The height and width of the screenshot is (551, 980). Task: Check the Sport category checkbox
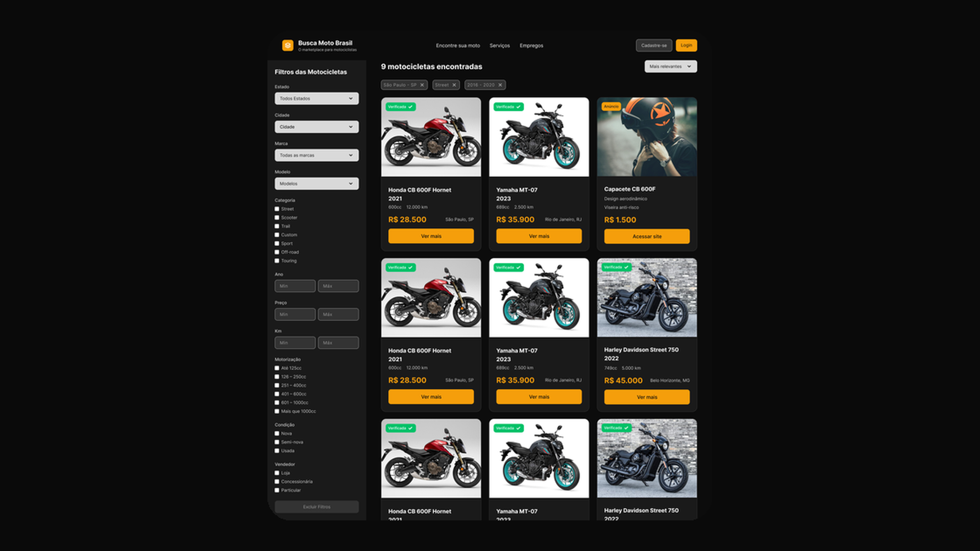(x=277, y=244)
